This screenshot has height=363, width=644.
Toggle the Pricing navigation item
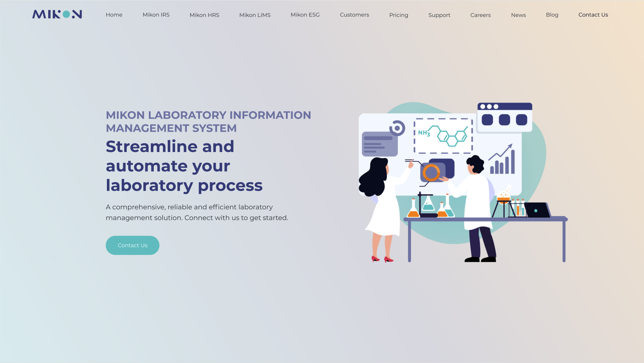click(x=398, y=15)
